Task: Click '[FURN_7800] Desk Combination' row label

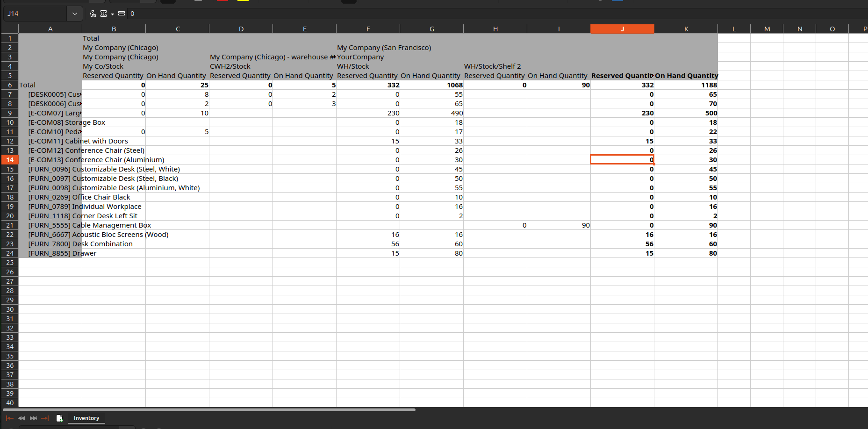Action: (80, 244)
